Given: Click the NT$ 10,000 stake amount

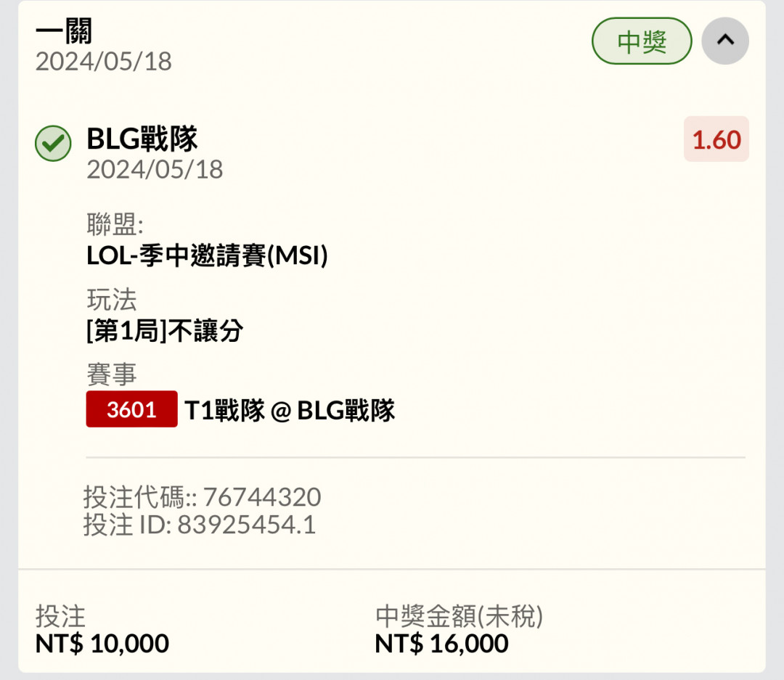Looking at the screenshot, I should pos(102,643).
